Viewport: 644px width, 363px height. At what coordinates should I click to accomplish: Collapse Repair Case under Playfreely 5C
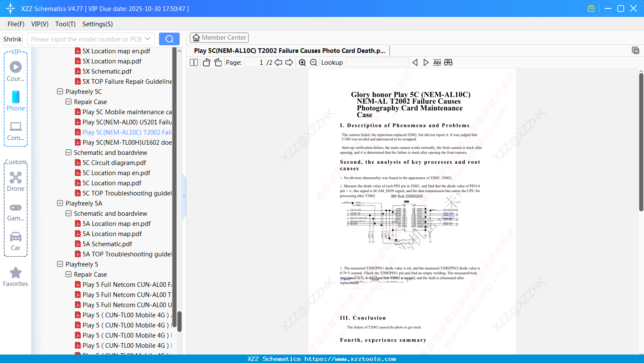click(69, 102)
